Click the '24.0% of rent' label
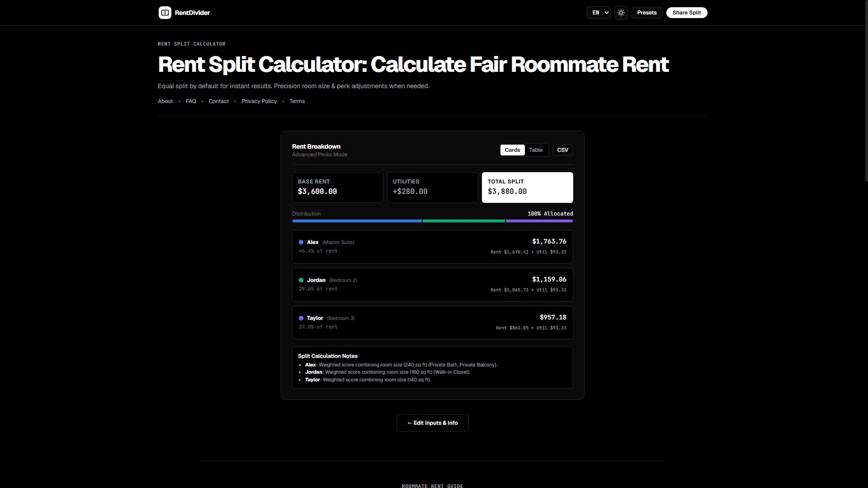 (x=318, y=327)
